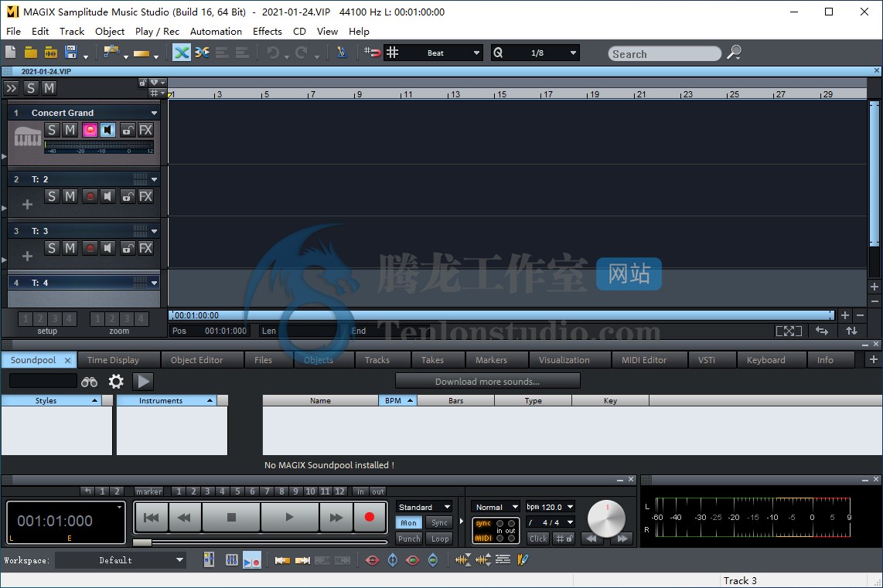Click the crossed-arrows crossfade icon highlighted in blue
This screenshot has height=588, width=883.
[x=182, y=53]
